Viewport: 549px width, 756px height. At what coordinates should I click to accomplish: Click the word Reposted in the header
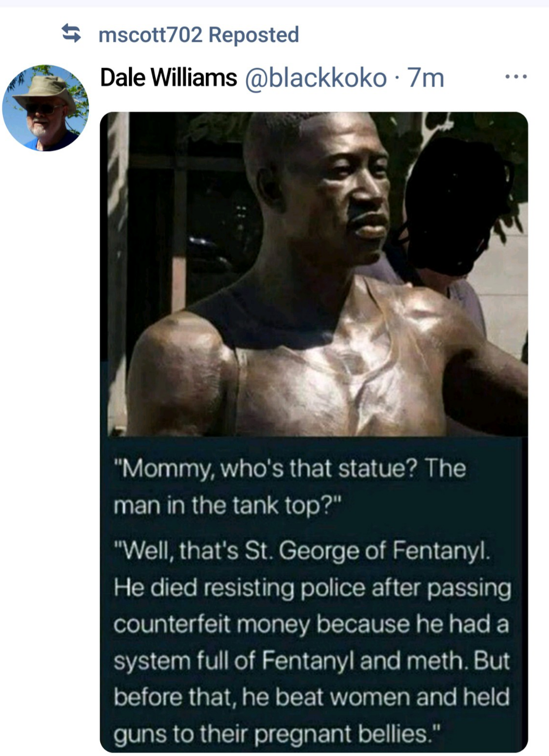coord(253,34)
